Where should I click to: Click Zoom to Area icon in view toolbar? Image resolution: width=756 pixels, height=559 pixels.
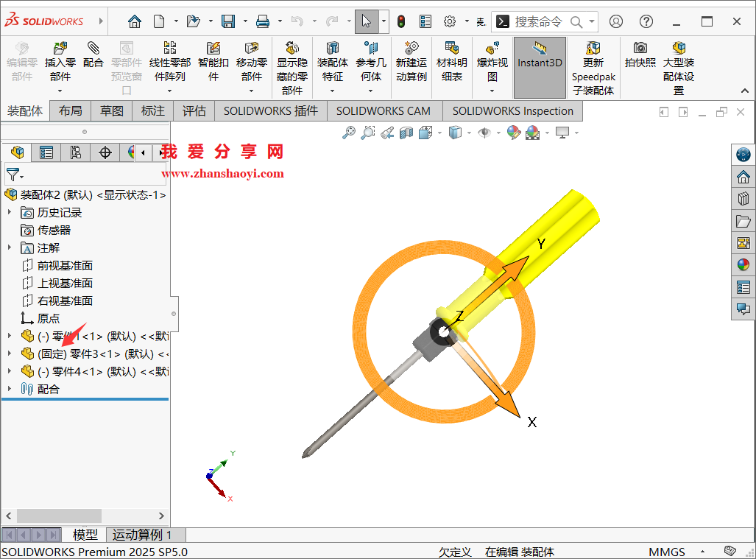pyautogui.click(x=368, y=132)
